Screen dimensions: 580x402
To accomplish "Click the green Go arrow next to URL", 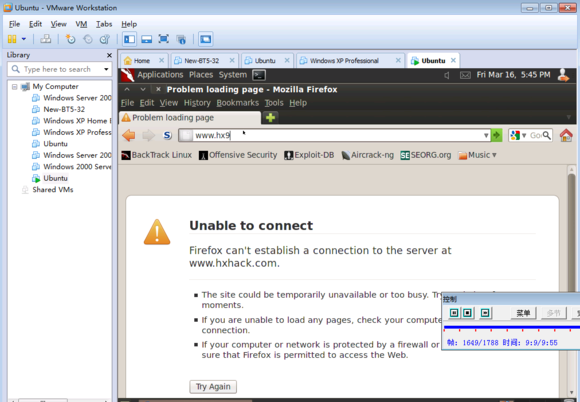I will click(496, 135).
